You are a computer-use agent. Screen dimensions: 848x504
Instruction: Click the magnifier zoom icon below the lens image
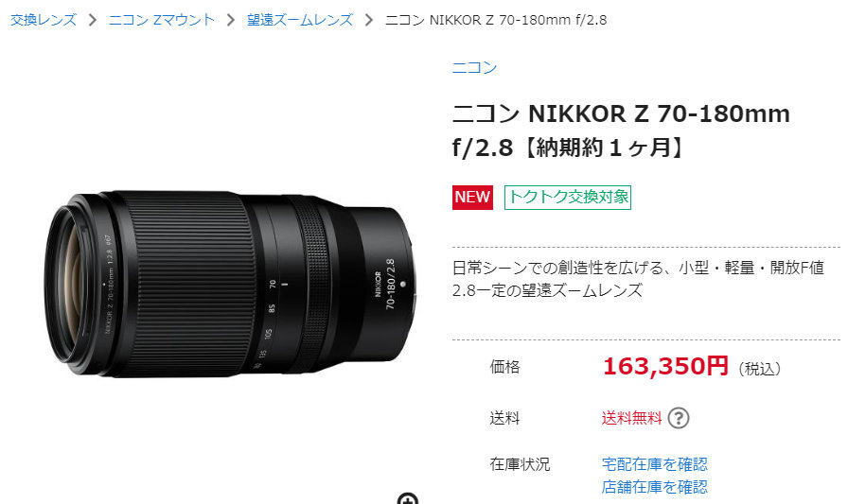408,498
